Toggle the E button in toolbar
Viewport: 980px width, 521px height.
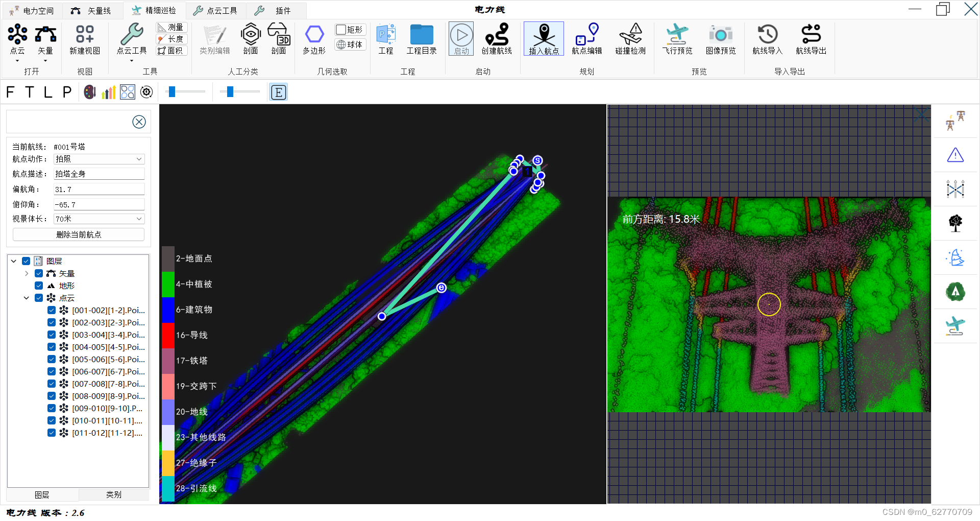pos(278,92)
